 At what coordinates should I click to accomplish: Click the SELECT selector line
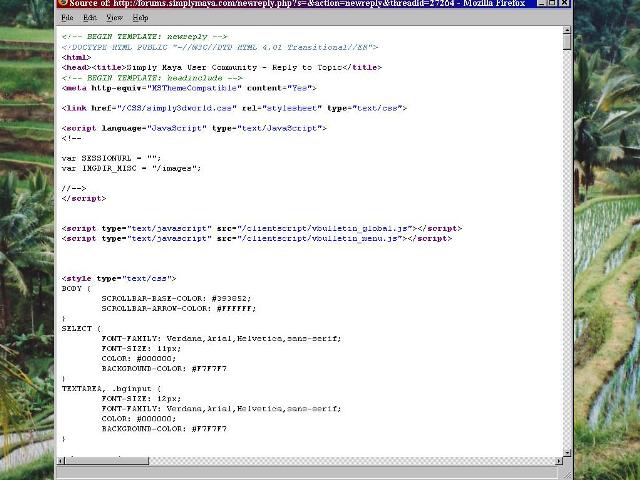click(x=81, y=329)
